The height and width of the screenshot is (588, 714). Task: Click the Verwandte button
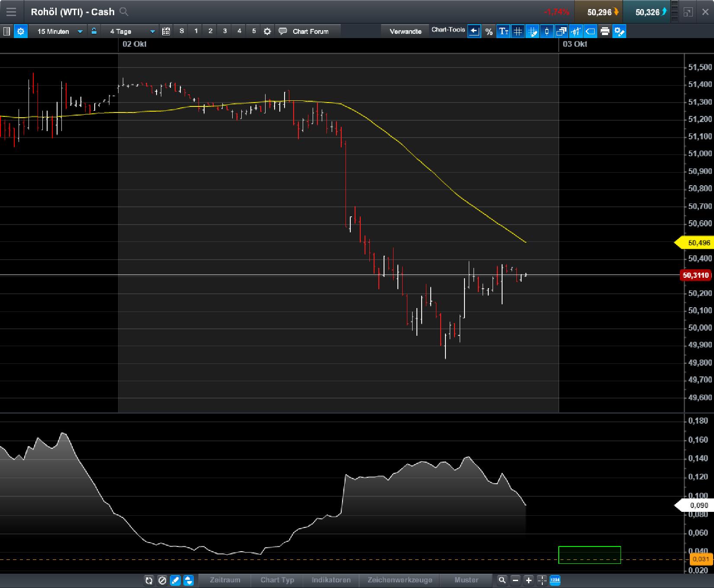(x=405, y=31)
